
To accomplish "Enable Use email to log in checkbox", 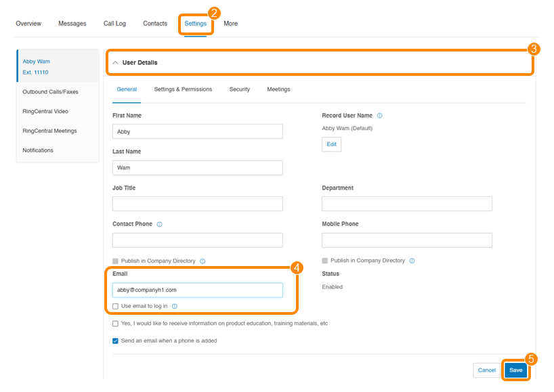I will (x=116, y=307).
